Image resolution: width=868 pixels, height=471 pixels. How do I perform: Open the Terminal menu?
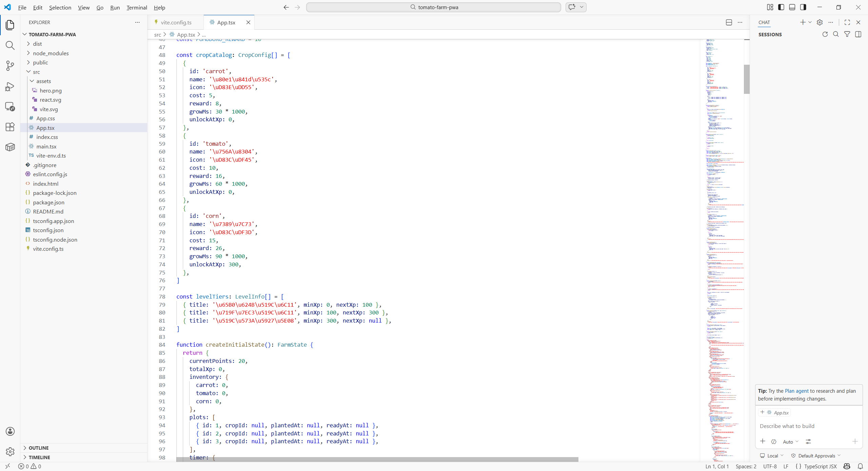click(137, 7)
